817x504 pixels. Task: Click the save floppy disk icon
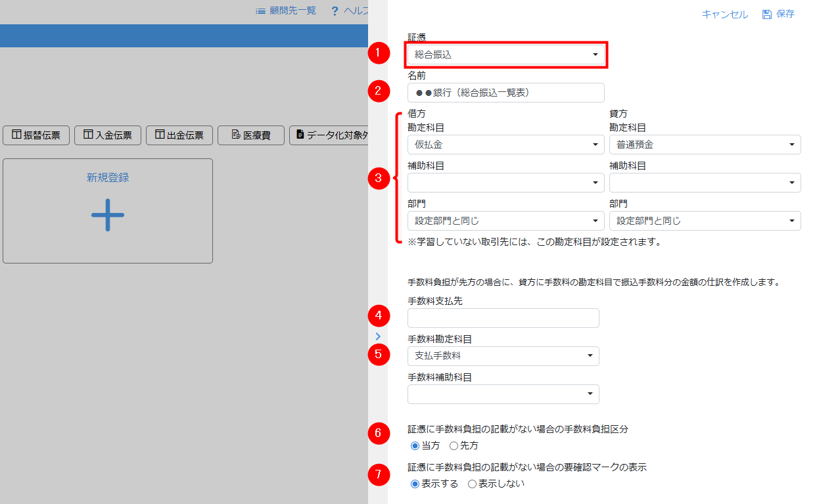766,14
